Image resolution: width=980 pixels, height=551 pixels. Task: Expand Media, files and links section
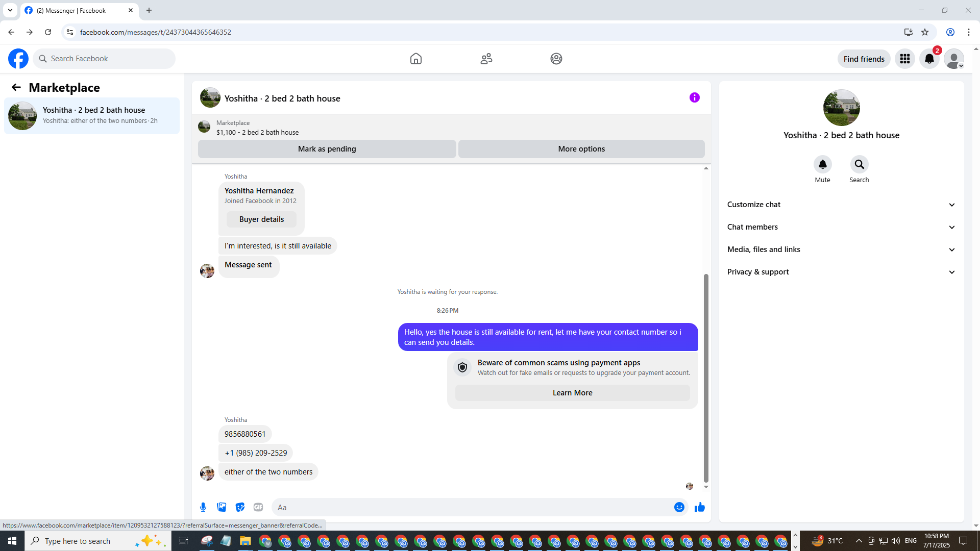click(x=841, y=249)
